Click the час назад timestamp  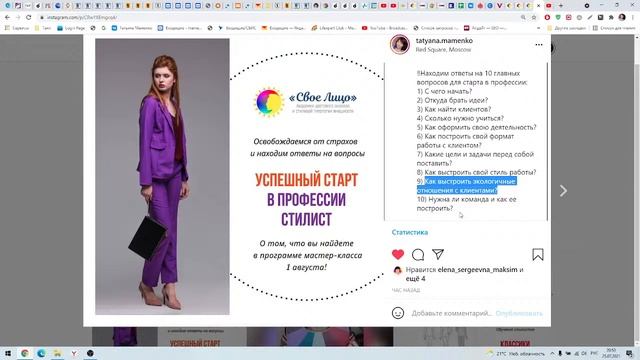pyautogui.click(x=406, y=290)
